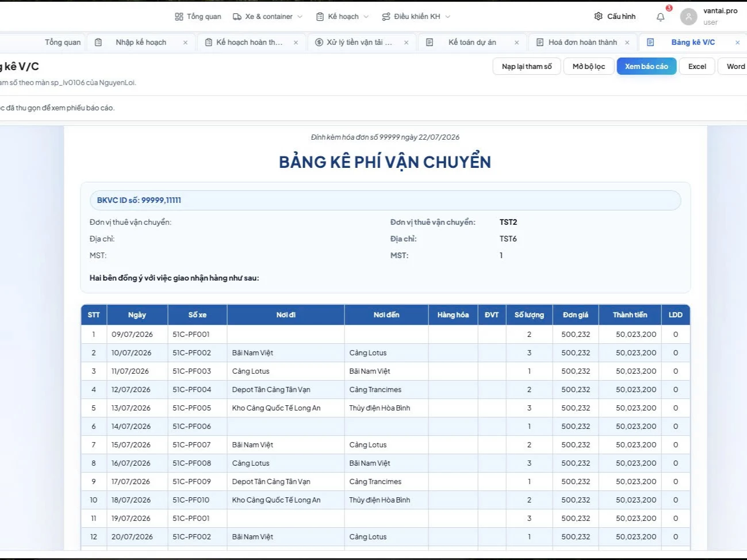
Task: Expand the Kế hoạch dropdown menu
Action: pos(343,17)
